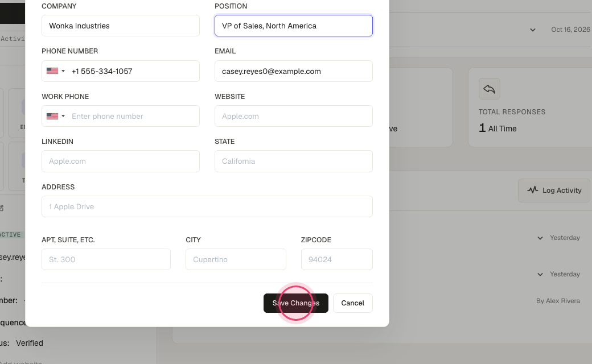The image size is (592, 364).
Task: Edit the email casey.reyes0@example.com field
Action: (x=293, y=71)
